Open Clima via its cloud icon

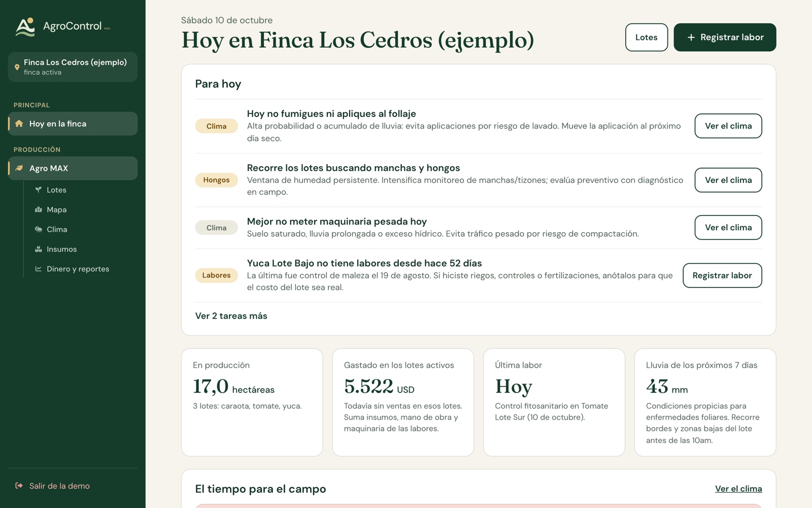[x=38, y=229]
